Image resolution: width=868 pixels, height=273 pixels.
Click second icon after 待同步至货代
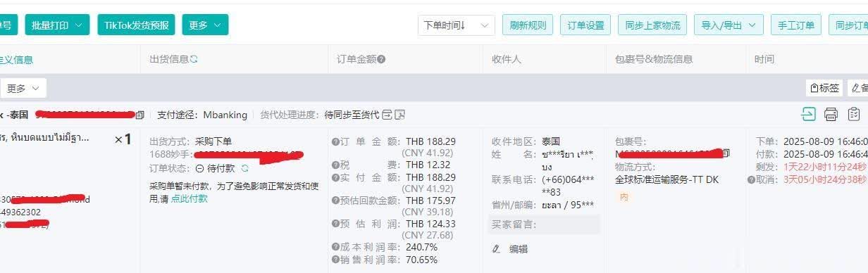click(x=400, y=114)
